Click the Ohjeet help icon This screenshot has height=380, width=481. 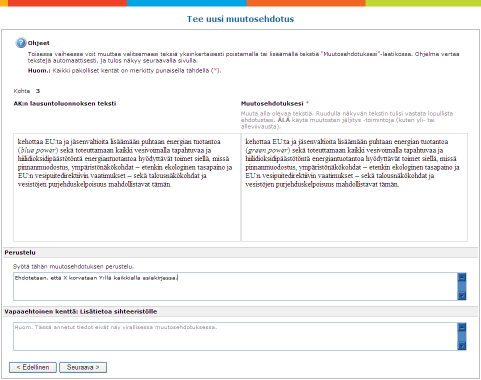[x=21, y=43]
